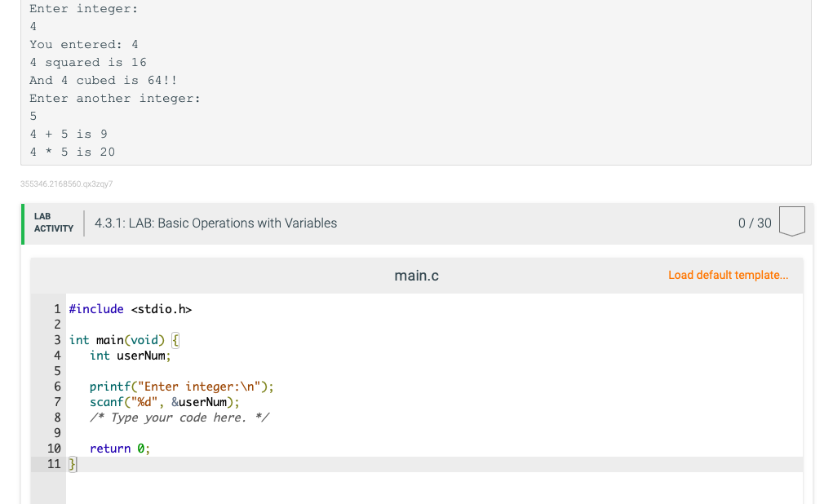The height and width of the screenshot is (504, 824).
Task: Click the 'Type your code here' comment
Action: click(x=179, y=418)
